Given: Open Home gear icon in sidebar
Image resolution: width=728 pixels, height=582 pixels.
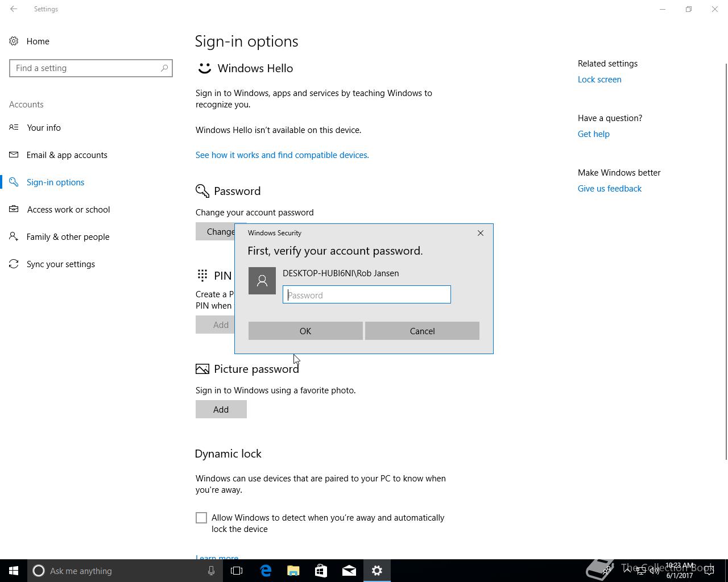Looking at the screenshot, I should (14, 41).
